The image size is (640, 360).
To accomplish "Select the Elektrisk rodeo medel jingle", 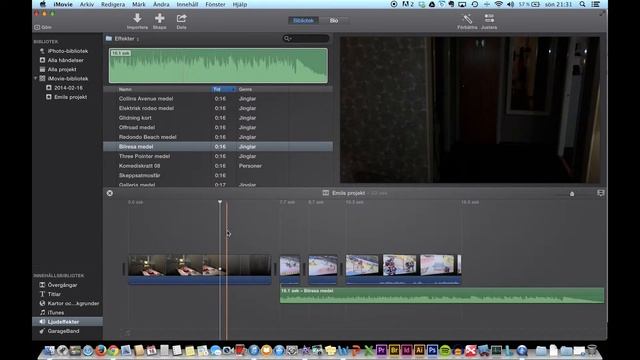I will tap(218, 108).
